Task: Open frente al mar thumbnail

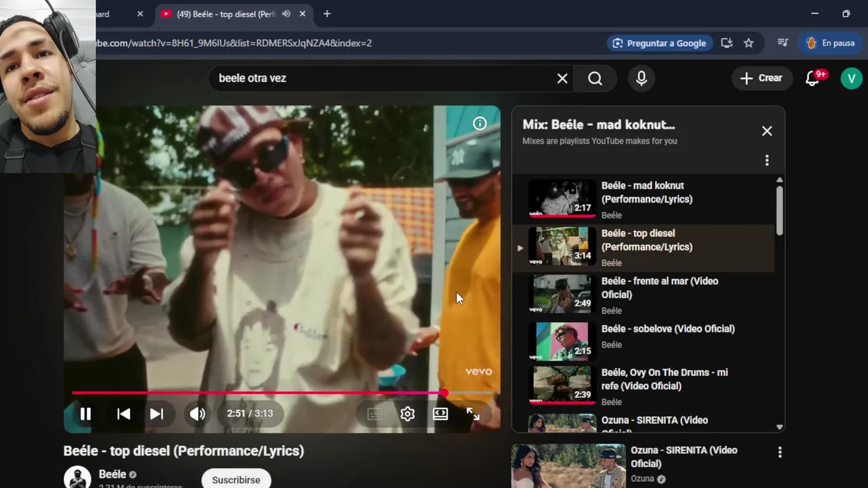Action: coord(562,293)
